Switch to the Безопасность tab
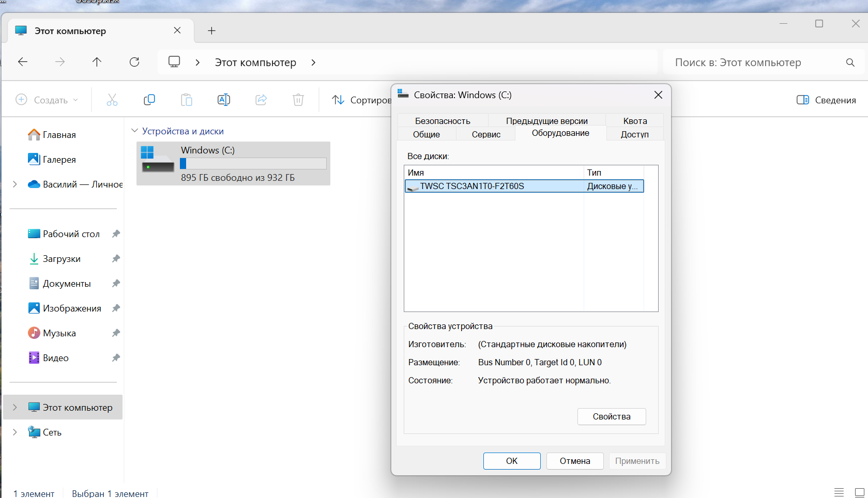 443,121
